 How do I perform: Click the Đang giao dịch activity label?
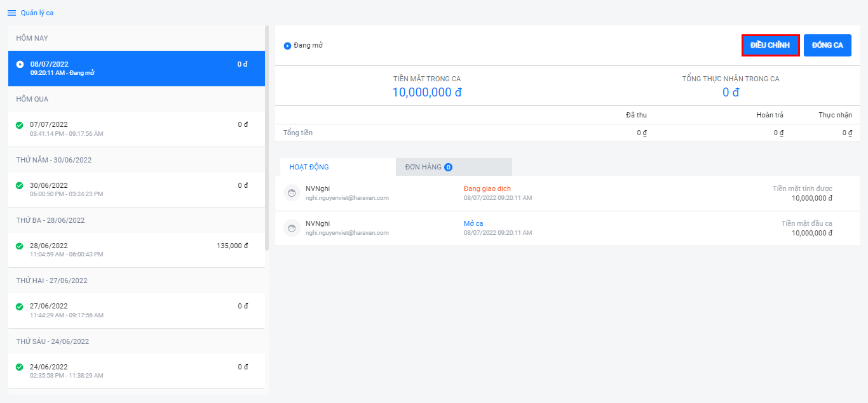[x=487, y=188]
